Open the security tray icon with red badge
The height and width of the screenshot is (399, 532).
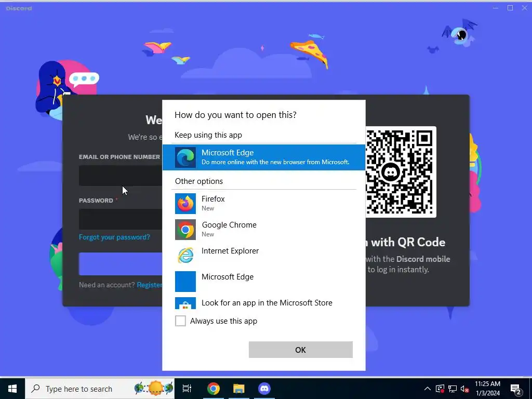pos(440,389)
